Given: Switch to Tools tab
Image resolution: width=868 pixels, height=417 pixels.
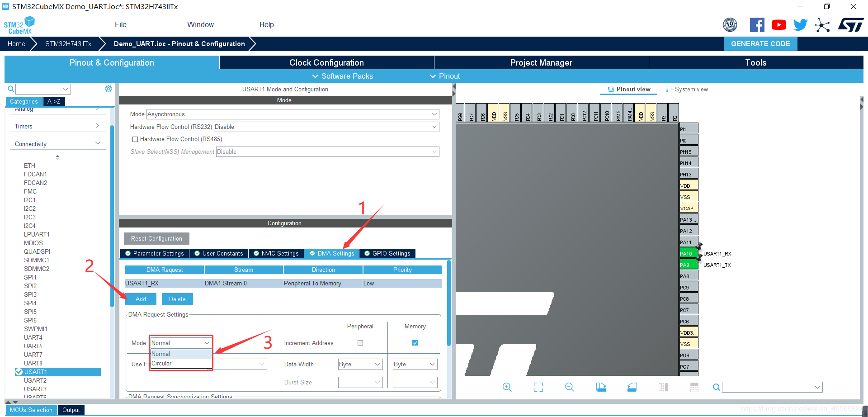Looking at the screenshot, I should tap(756, 62).
